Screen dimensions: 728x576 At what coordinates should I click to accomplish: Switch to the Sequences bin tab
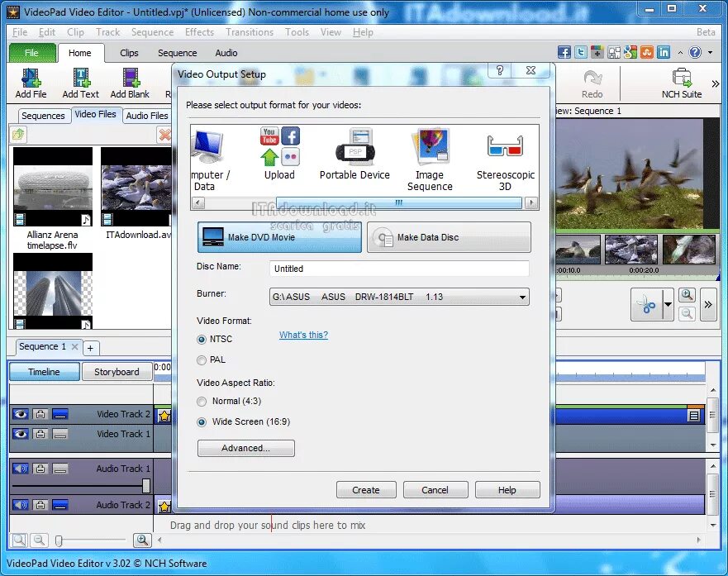[43, 116]
